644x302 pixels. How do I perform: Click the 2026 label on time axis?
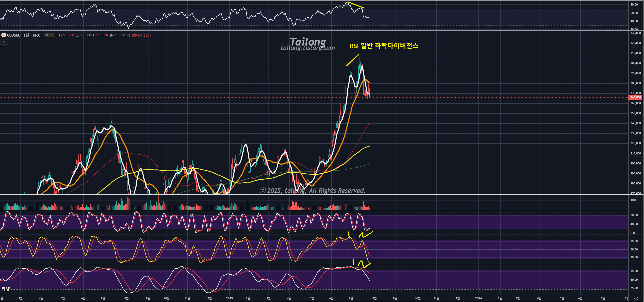click(x=478, y=298)
